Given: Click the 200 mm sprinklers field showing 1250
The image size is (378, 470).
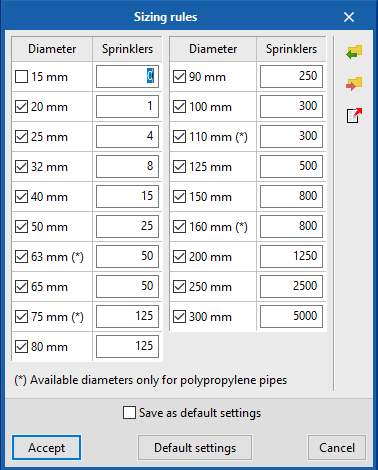Looking at the screenshot, I should [291, 256].
